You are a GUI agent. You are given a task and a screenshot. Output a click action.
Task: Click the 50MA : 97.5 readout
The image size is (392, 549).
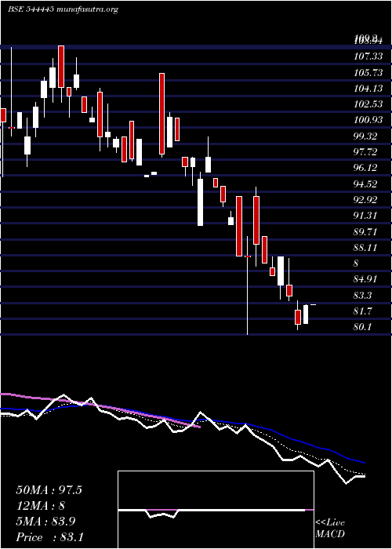point(49,490)
